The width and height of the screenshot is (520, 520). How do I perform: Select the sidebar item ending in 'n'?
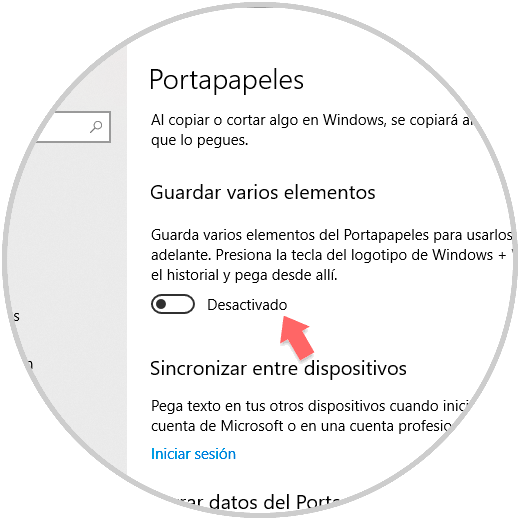point(29,364)
